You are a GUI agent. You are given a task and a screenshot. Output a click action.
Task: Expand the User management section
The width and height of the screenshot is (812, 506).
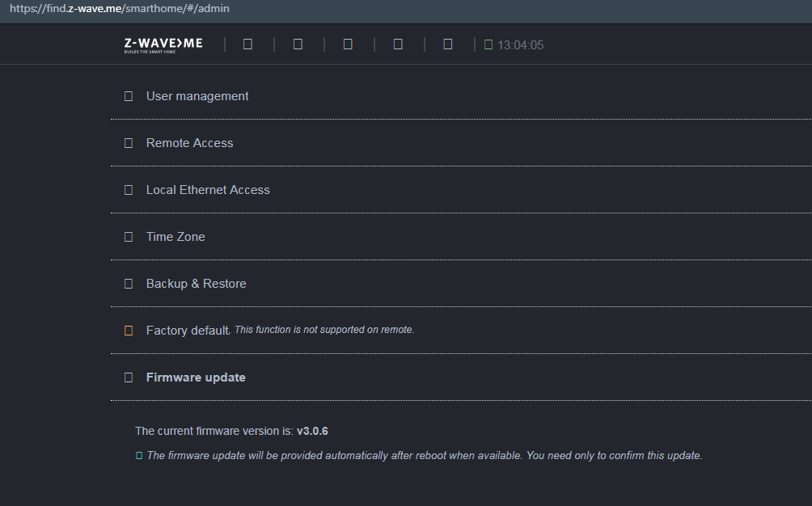(197, 96)
